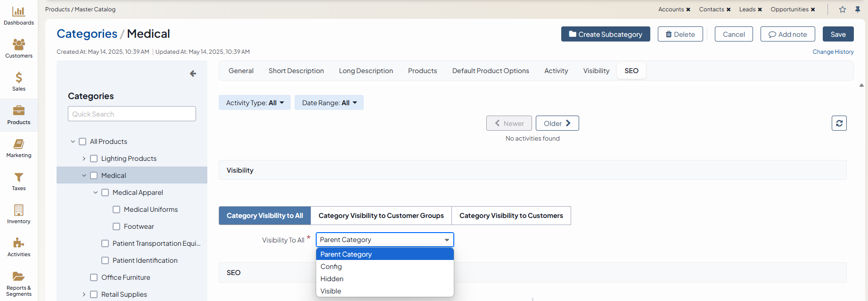Choose Hidden in the visibility dropdown list
The image size is (868, 301).
click(x=332, y=279)
